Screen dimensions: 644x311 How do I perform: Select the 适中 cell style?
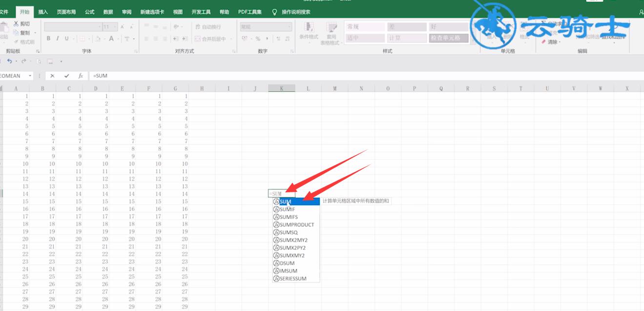click(365, 38)
